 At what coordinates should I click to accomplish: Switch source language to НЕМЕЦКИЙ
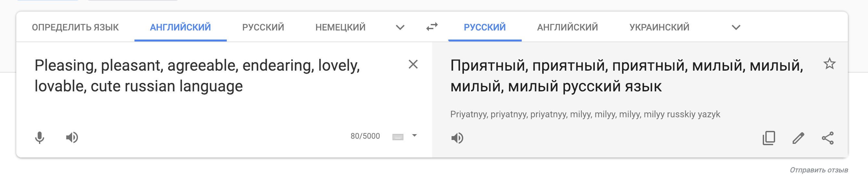pyautogui.click(x=340, y=27)
